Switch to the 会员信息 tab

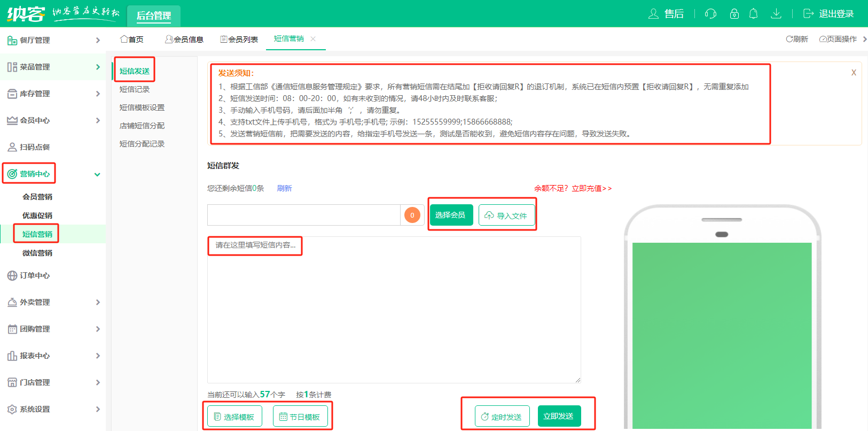coord(184,39)
